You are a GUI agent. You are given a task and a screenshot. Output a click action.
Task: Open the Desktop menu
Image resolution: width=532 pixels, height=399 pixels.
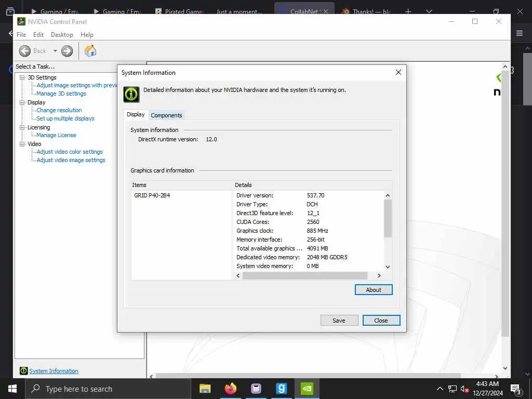coord(62,35)
